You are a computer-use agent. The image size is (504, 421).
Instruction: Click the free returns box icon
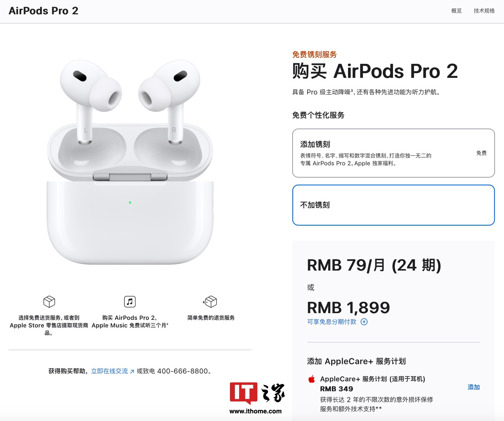click(210, 301)
